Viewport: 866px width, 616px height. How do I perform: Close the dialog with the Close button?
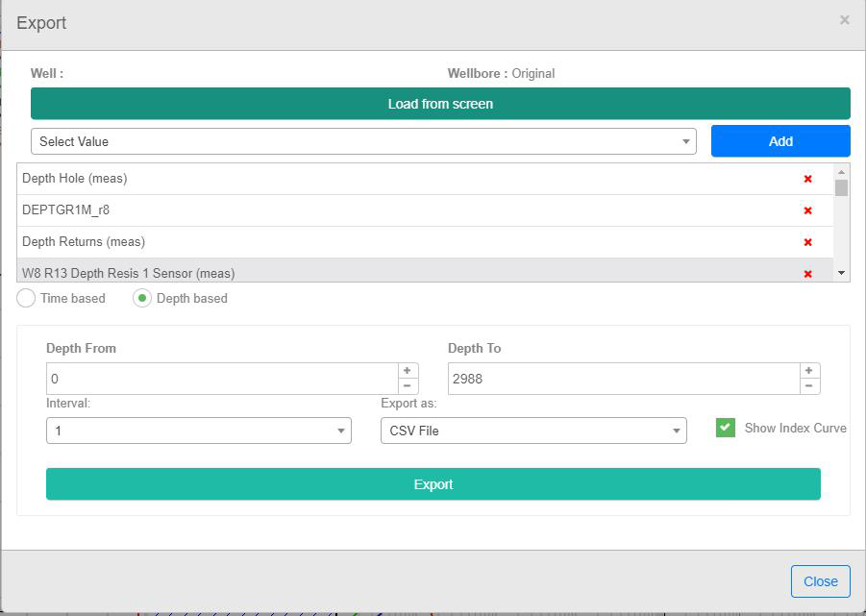pyautogui.click(x=820, y=581)
